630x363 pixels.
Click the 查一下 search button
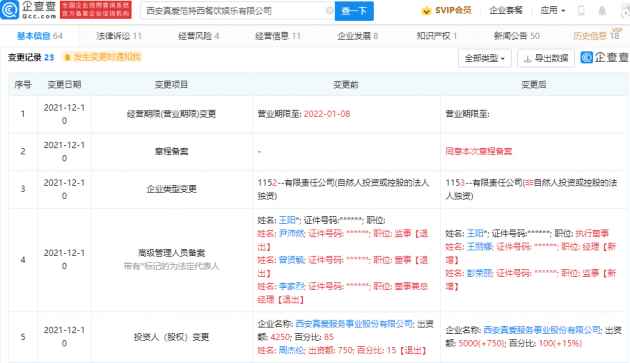tap(354, 11)
